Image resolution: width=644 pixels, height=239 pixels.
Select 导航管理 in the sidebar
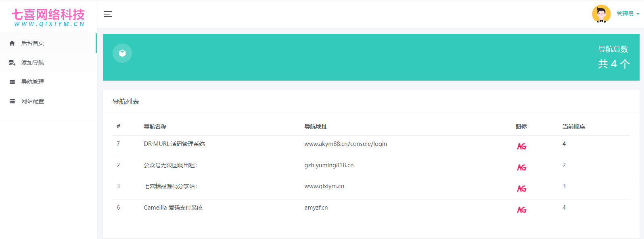[x=33, y=82]
